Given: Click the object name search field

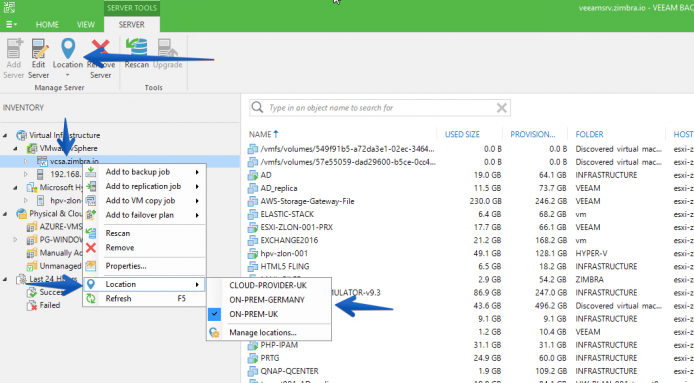Looking at the screenshot, I should pyautogui.click(x=380, y=108).
